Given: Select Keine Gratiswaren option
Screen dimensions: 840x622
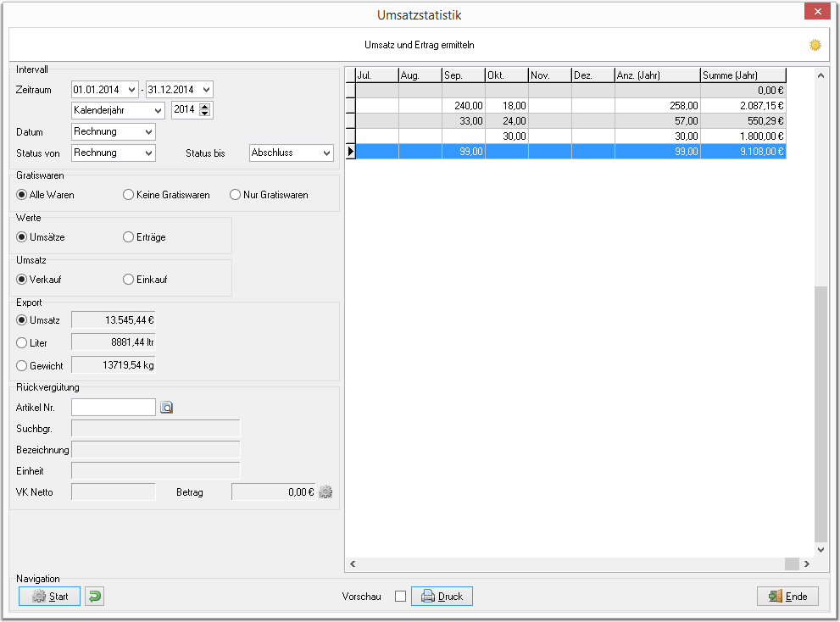Looking at the screenshot, I should pos(128,195).
